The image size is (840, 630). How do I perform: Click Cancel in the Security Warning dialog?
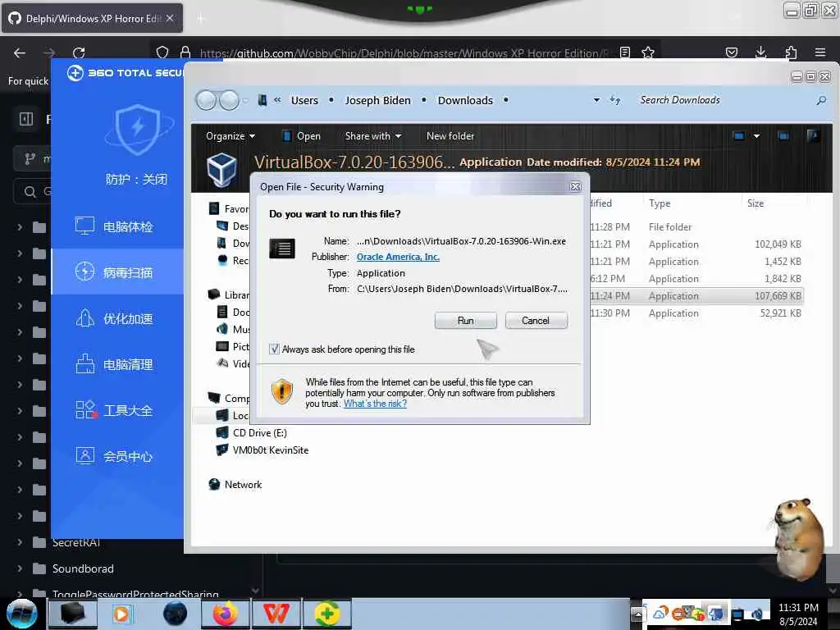tap(536, 321)
